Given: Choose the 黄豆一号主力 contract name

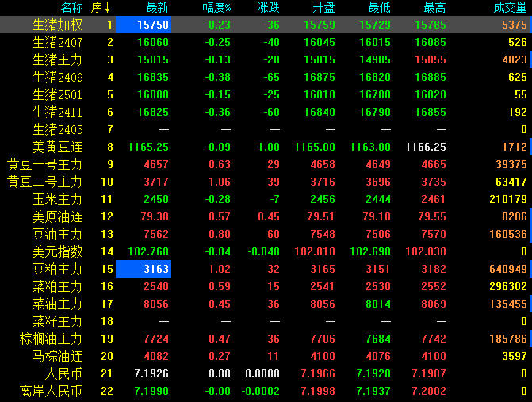Looking at the screenshot, I should (x=45, y=164).
